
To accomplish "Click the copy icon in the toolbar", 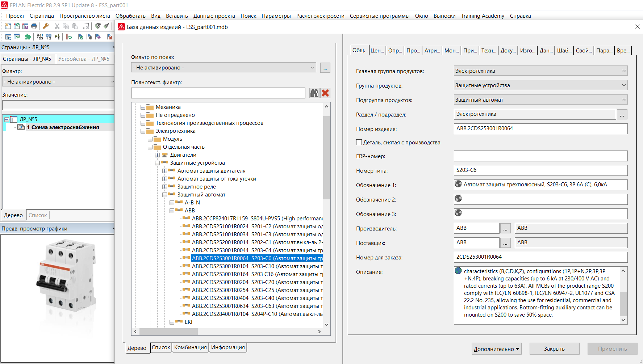I will coord(66,26).
